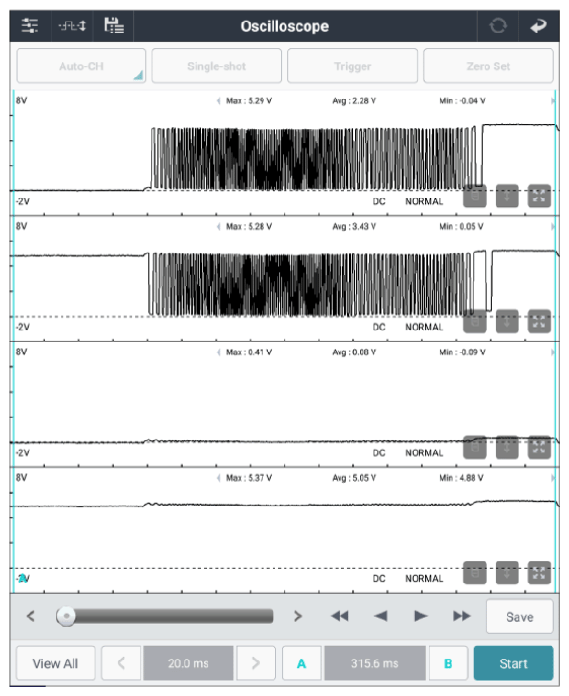The image size is (569, 696).
Task: Click the Trigger button
Action: 352,66
